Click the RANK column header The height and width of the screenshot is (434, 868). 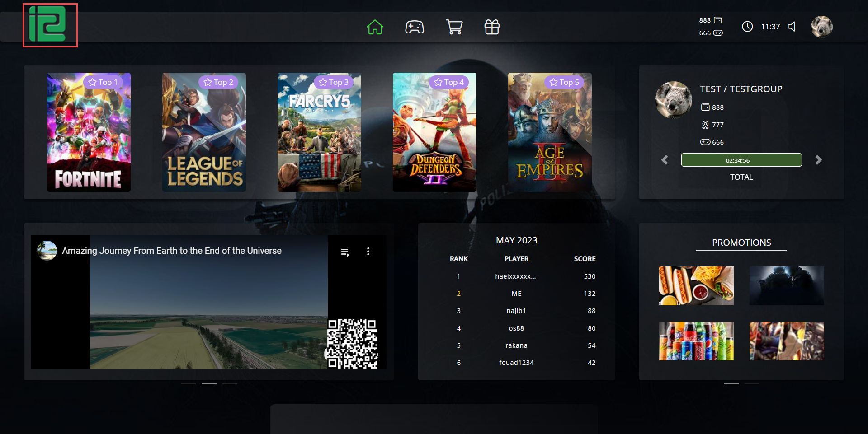click(x=459, y=259)
